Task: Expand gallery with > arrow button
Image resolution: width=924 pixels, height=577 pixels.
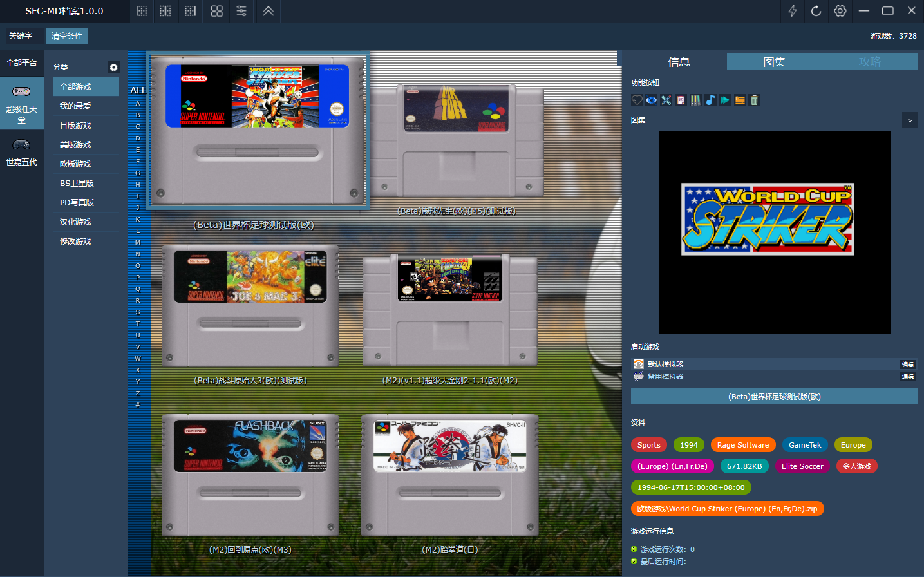Action: pos(910,120)
